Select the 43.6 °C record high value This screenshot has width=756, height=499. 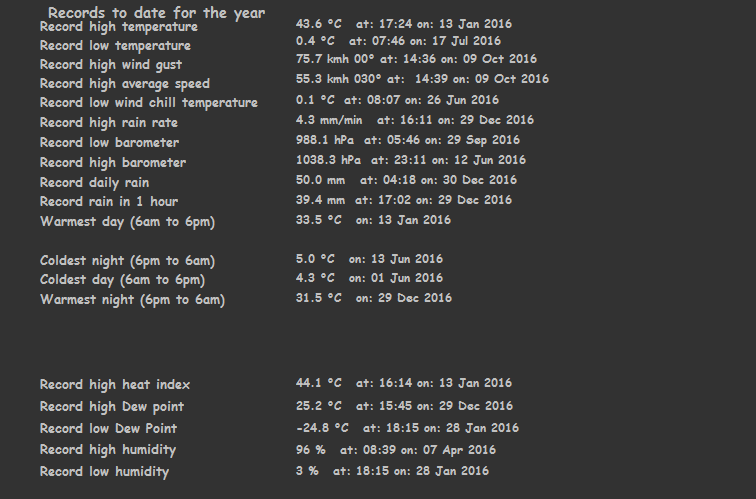[318, 22]
